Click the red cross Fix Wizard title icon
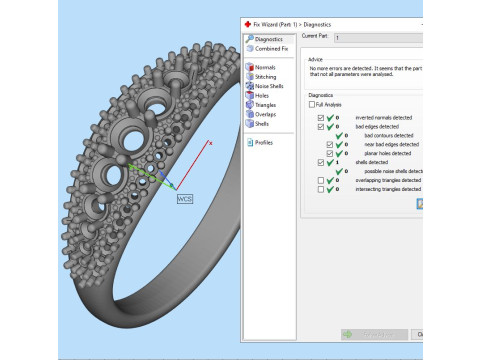Viewport: 480px width, 360px height. pos(248,24)
